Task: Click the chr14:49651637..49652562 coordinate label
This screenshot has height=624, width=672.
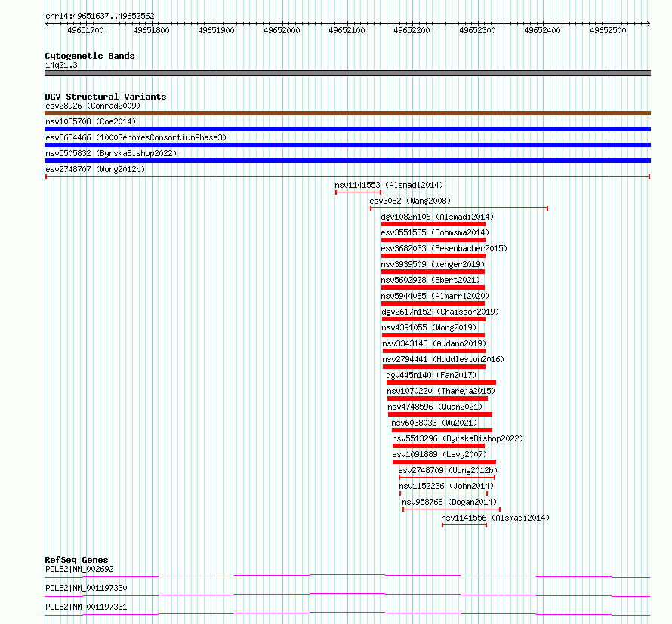Action: coord(100,16)
